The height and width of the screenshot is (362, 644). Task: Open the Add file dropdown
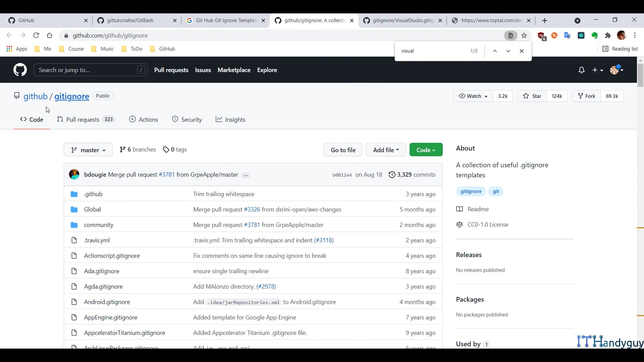(386, 150)
